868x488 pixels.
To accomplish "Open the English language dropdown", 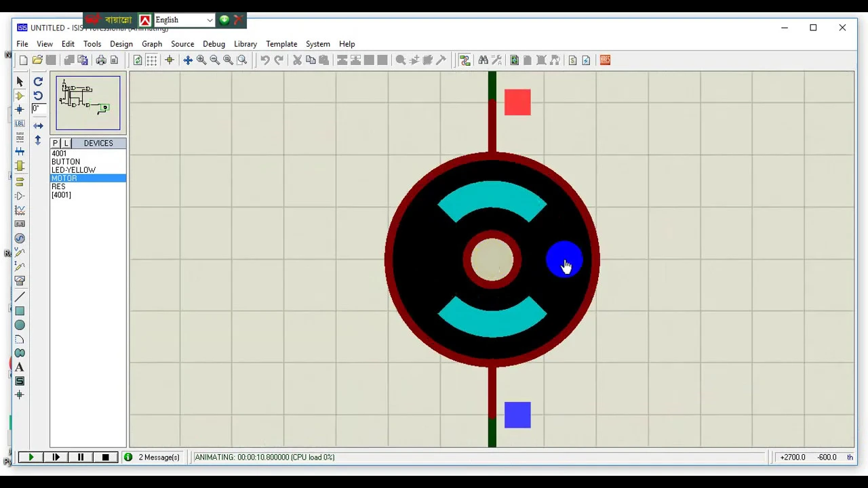I will [184, 20].
